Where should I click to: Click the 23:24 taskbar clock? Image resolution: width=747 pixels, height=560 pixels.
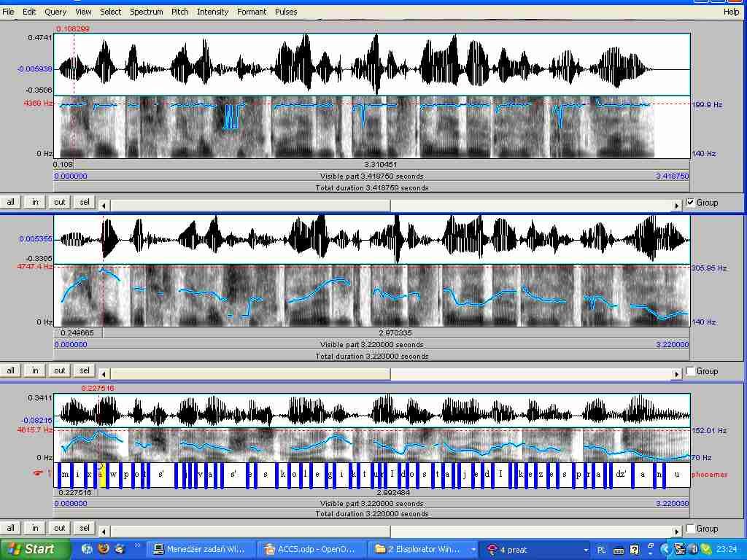point(726,550)
